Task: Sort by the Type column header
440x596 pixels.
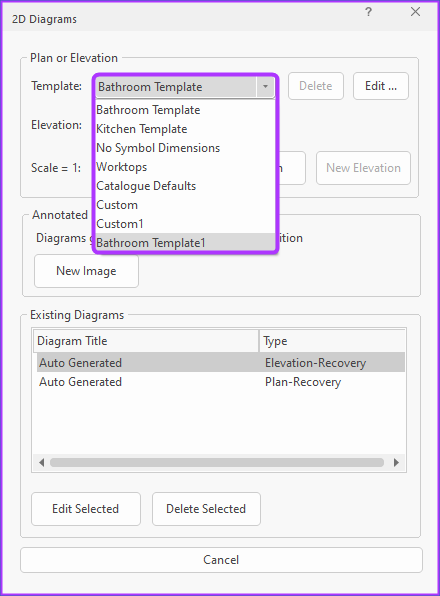Action: tap(332, 341)
